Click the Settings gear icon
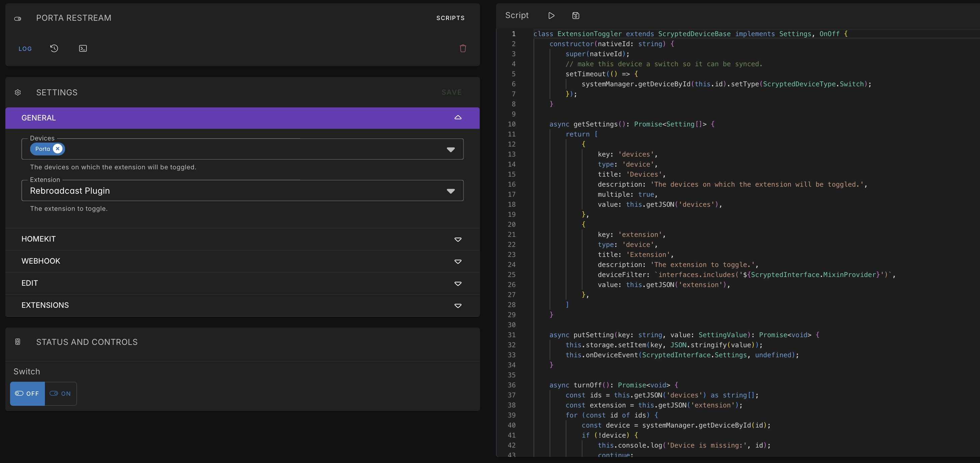Screen dimensions: 980x463 (18, 92)
